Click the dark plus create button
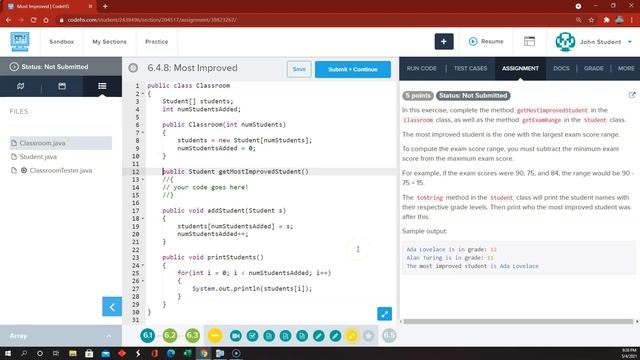The width and height of the screenshot is (640, 360). pos(444,42)
